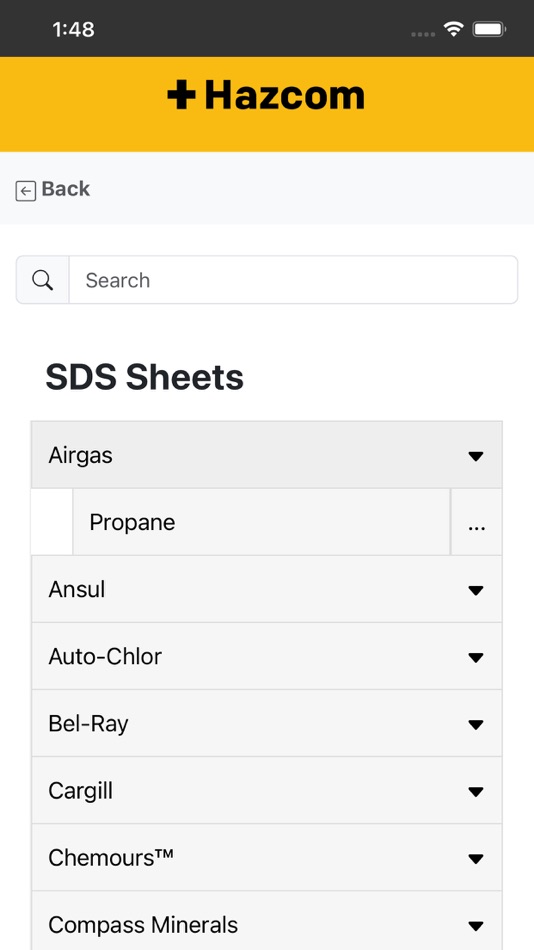The height and width of the screenshot is (950, 534).
Task: Tap the back arrow icon
Action: coord(25,190)
